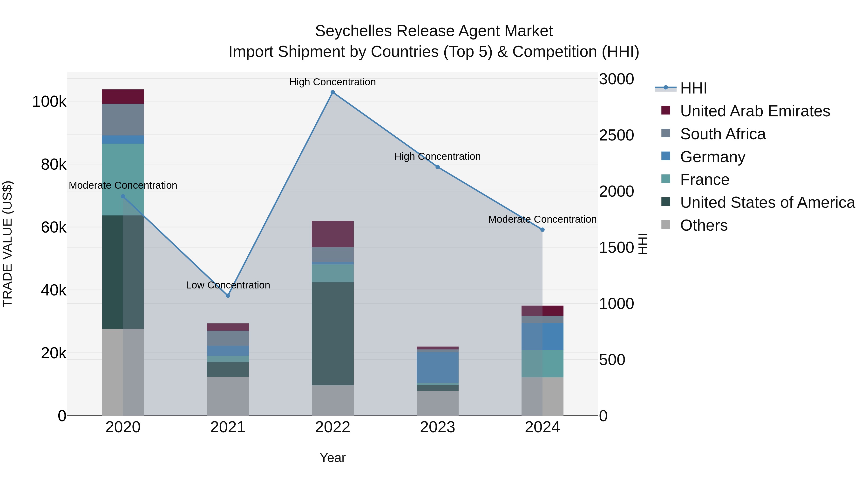
Task: Click the 2021 x-axis tick label
Action: tap(228, 427)
